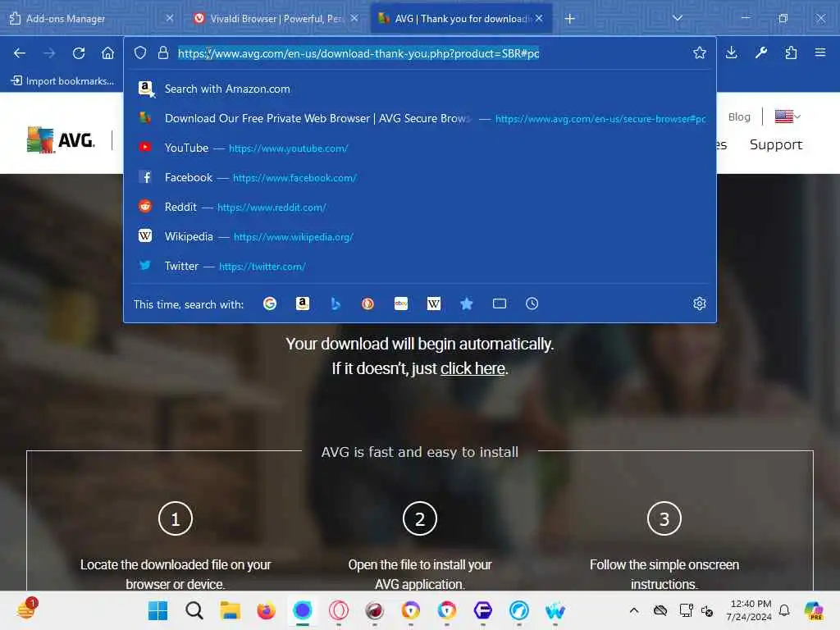Image resolution: width=840 pixels, height=630 pixels.
Task: Close the Vivaldi Browser tab
Action: 354,18
